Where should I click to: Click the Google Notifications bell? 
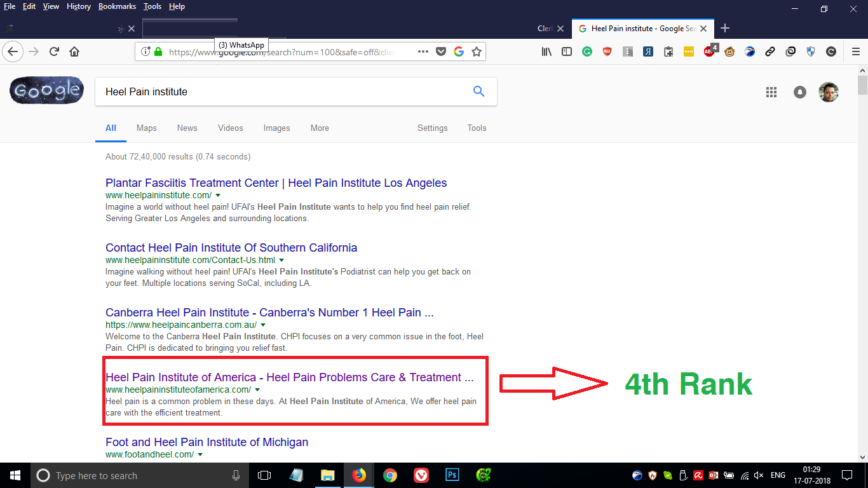coord(799,91)
